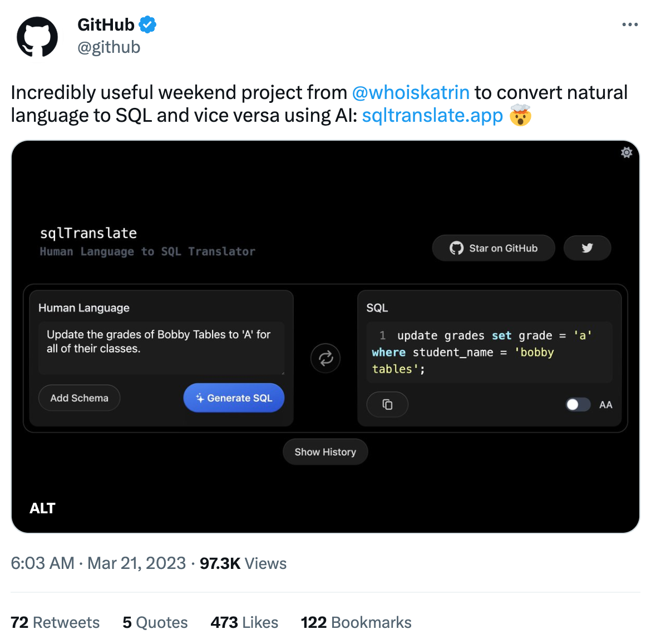
Task: View the 473 Likes list
Action: point(244,622)
